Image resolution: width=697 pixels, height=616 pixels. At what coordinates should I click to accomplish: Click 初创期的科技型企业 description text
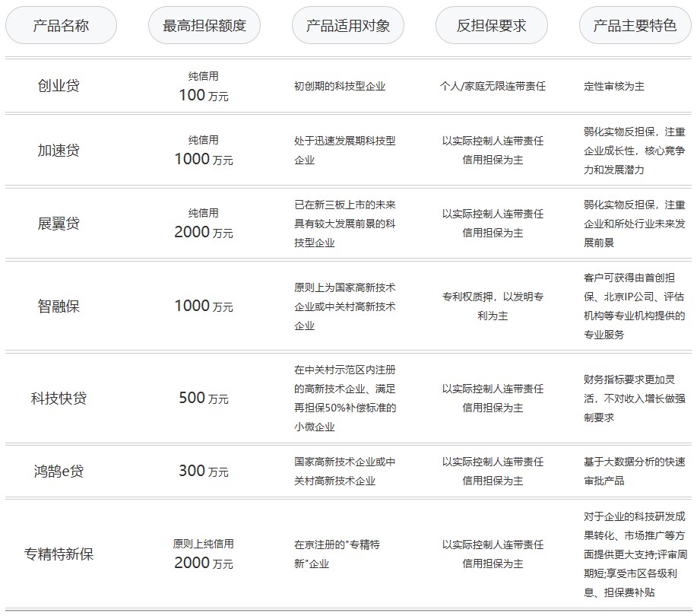[340, 87]
